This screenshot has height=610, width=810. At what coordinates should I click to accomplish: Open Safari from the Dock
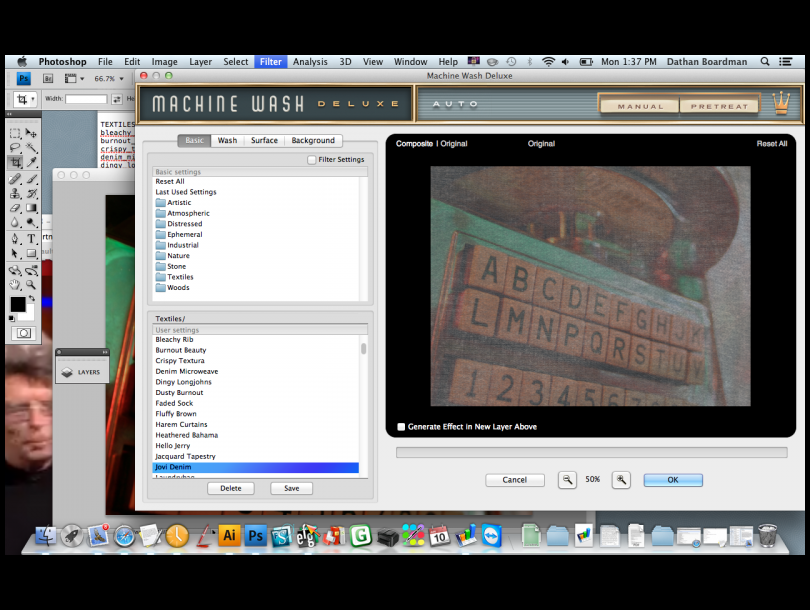[x=124, y=536]
